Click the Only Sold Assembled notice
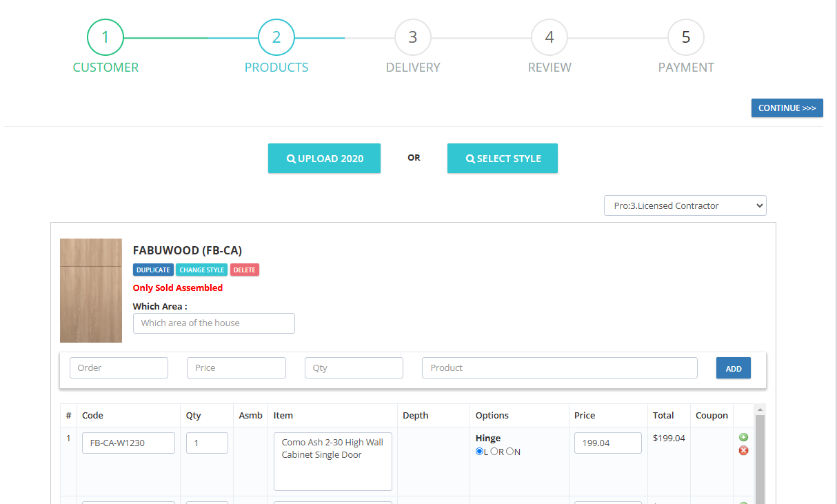This screenshot has width=837, height=504. coord(178,288)
